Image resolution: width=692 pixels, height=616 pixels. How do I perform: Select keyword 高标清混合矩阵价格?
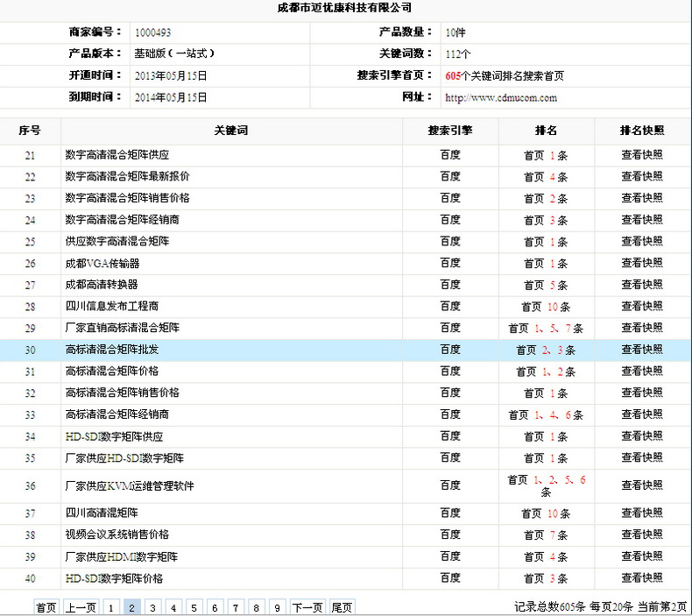click(112, 372)
